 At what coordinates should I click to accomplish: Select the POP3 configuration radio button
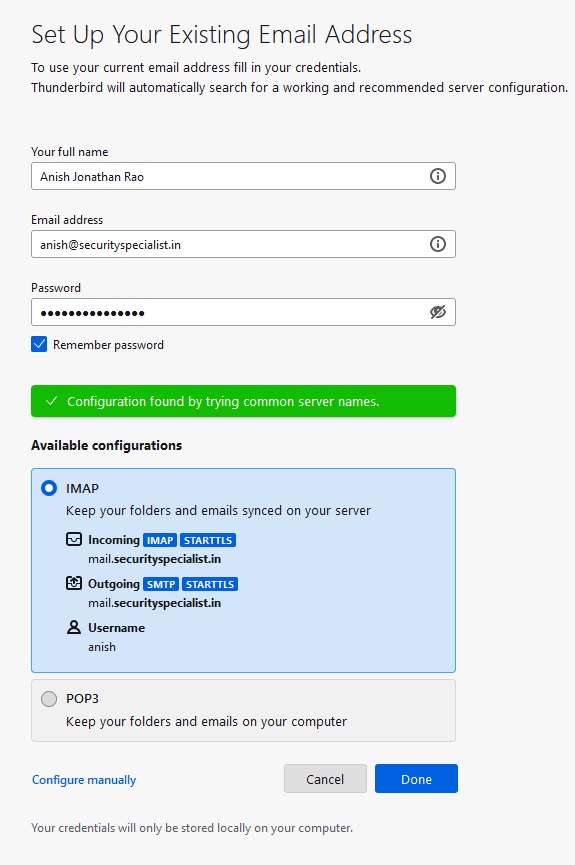point(49,699)
